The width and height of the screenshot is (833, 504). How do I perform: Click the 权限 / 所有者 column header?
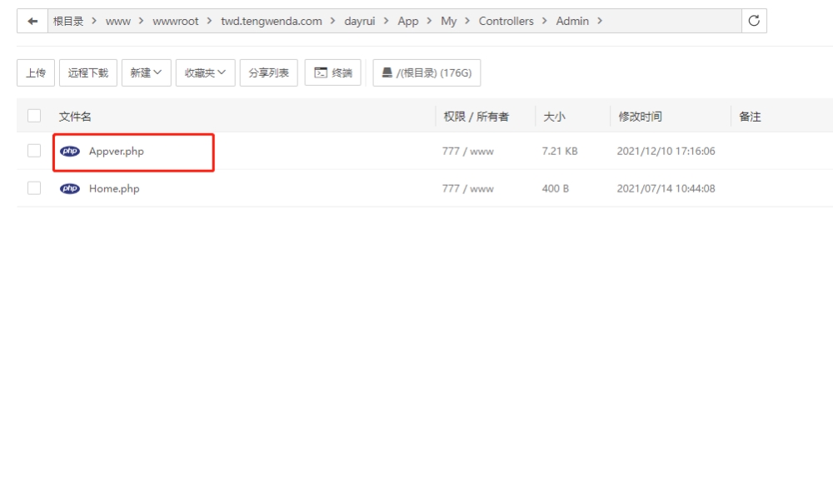(476, 117)
